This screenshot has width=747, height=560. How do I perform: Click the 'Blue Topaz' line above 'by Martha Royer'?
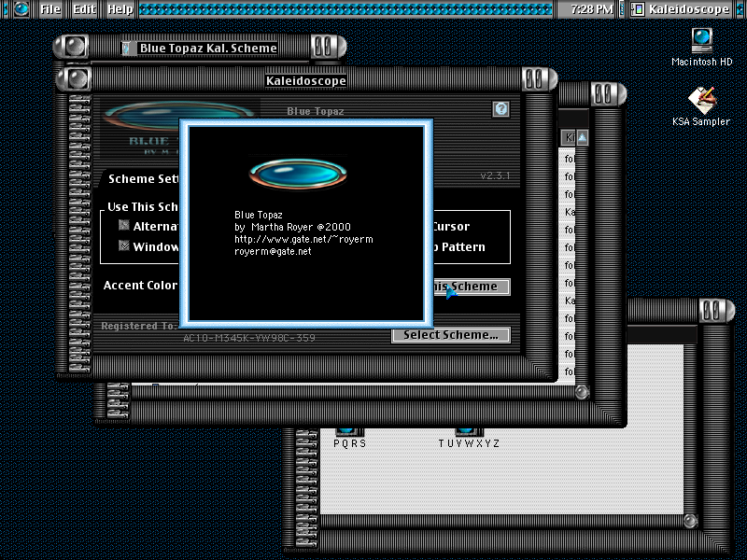coord(259,215)
